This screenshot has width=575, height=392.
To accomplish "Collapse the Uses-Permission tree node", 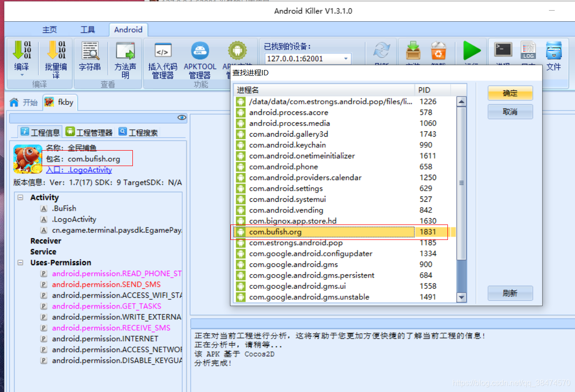I will pyautogui.click(x=20, y=263).
